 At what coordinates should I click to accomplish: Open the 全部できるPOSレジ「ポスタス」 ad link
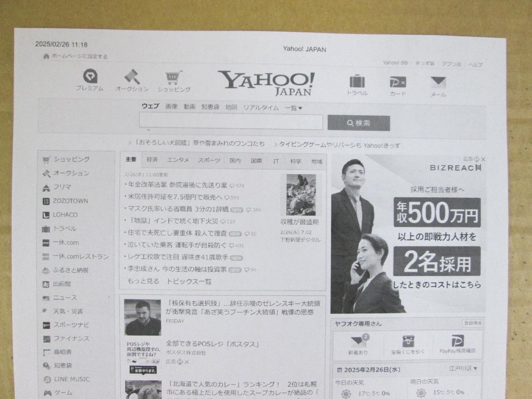pyautogui.click(x=212, y=344)
